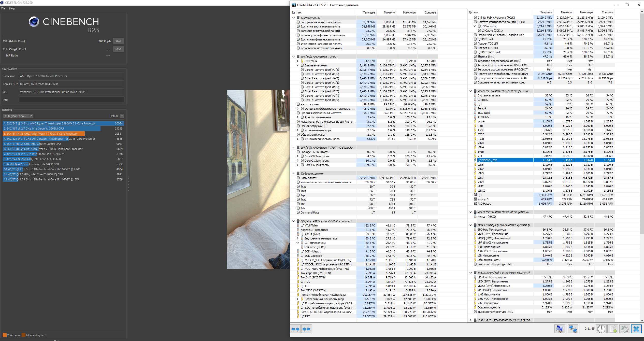Open the Details dropdown arrow in Ranking
The image size is (644, 341).
(122, 116)
